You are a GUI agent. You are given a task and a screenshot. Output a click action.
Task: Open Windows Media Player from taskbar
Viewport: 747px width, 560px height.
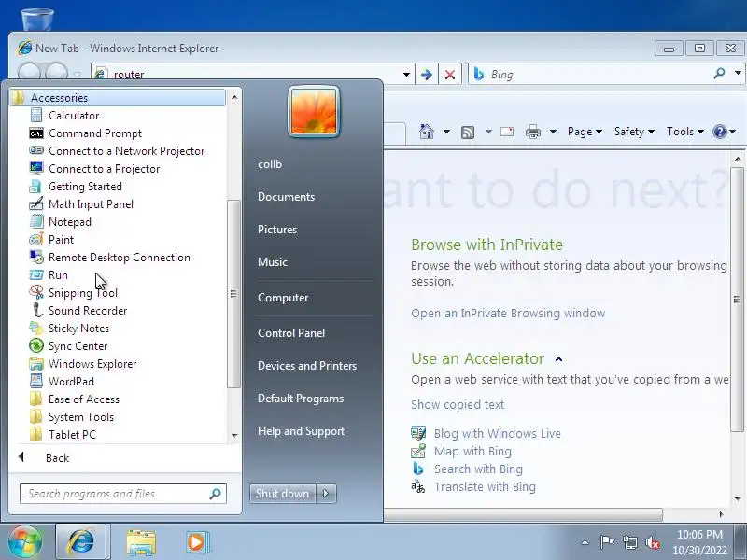tap(196, 542)
